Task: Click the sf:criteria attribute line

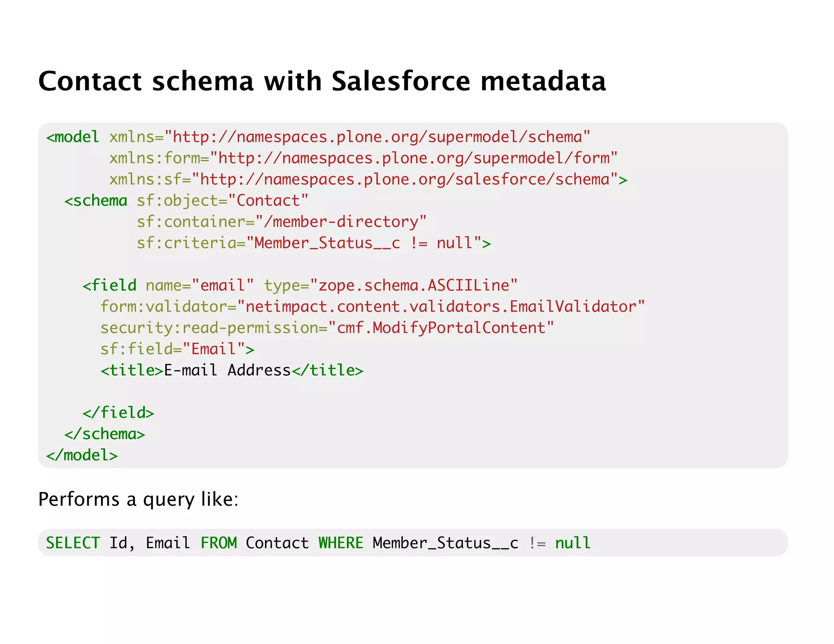Action: 314,243
